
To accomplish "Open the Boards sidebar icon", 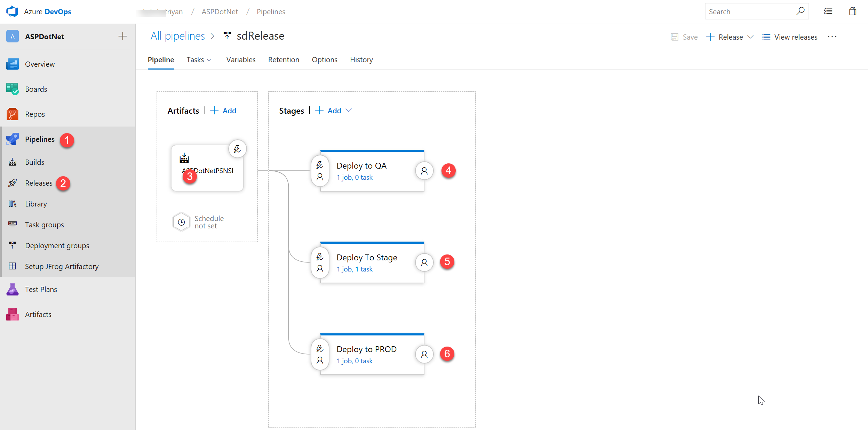I will point(13,89).
